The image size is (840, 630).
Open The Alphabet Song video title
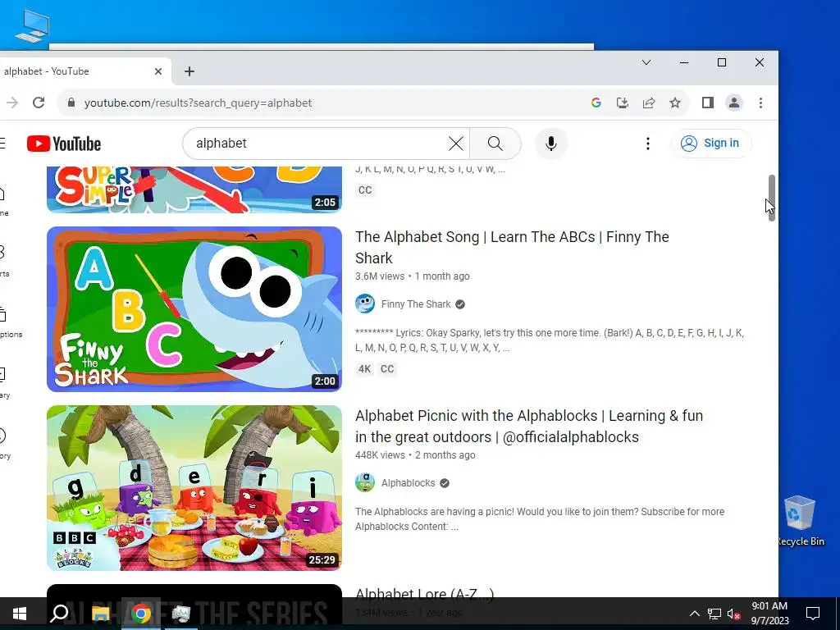click(x=512, y=248)
